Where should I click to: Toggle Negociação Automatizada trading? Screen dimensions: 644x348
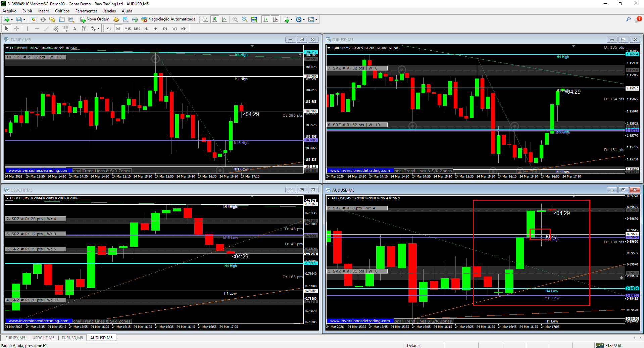pyautogui.click(x=168, y=19)
